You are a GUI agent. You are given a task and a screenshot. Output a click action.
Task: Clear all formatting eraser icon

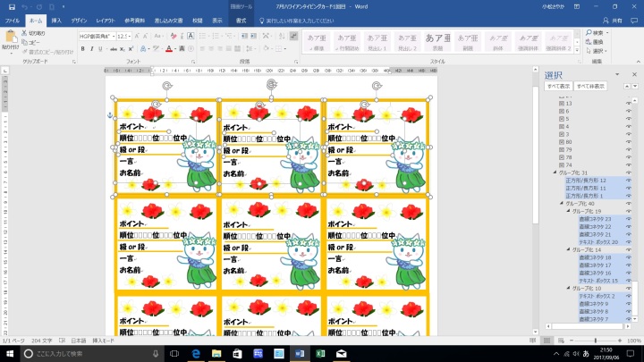coord(174,36)
